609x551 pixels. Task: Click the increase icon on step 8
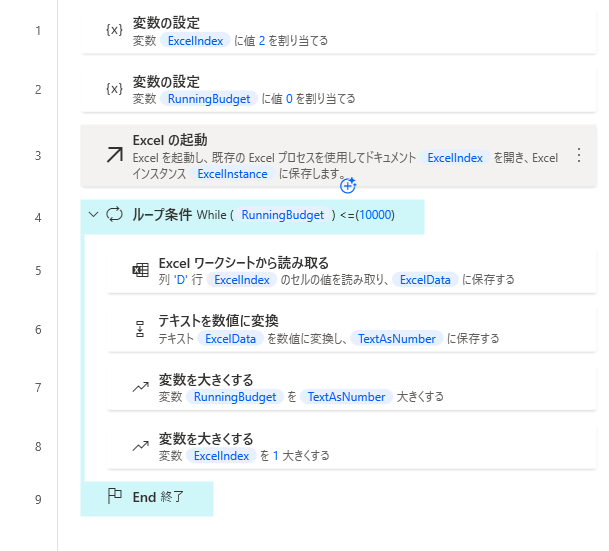point(141,446)
